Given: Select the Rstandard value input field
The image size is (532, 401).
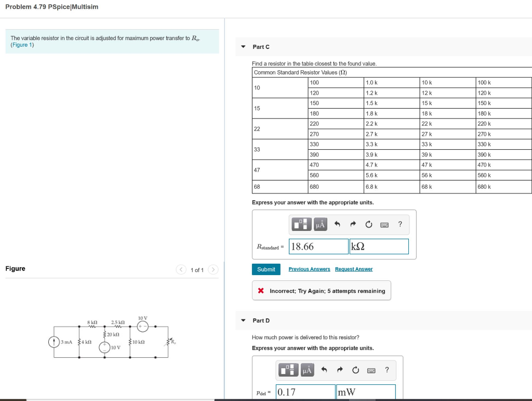Looking at the screenshot, I should (x=318, y=246).
